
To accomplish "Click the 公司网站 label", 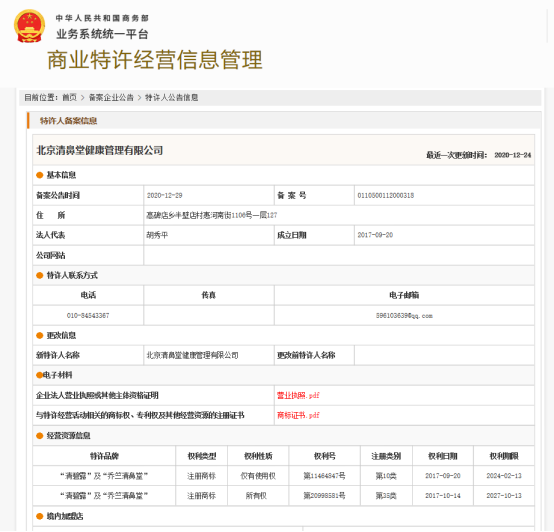I will [51, 255].
